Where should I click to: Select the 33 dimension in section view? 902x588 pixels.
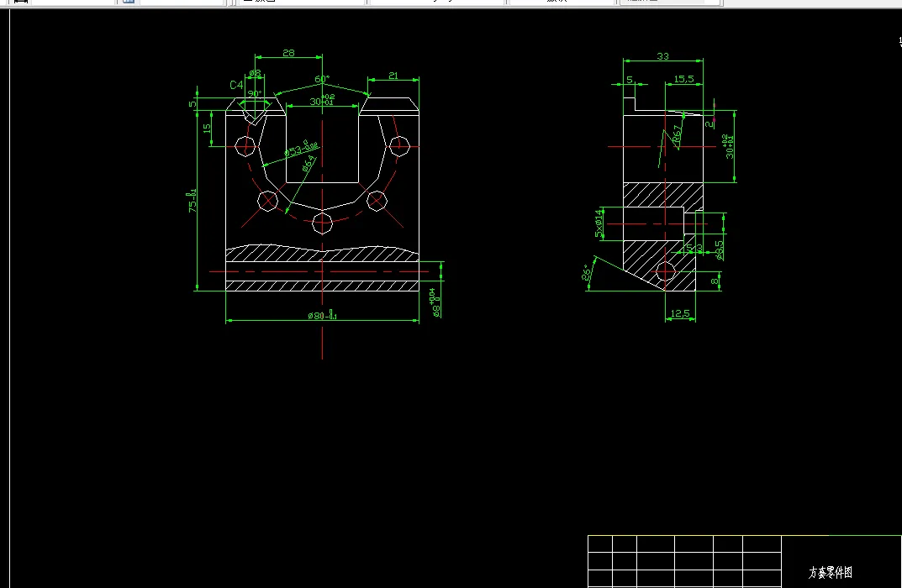click(662, 56)
